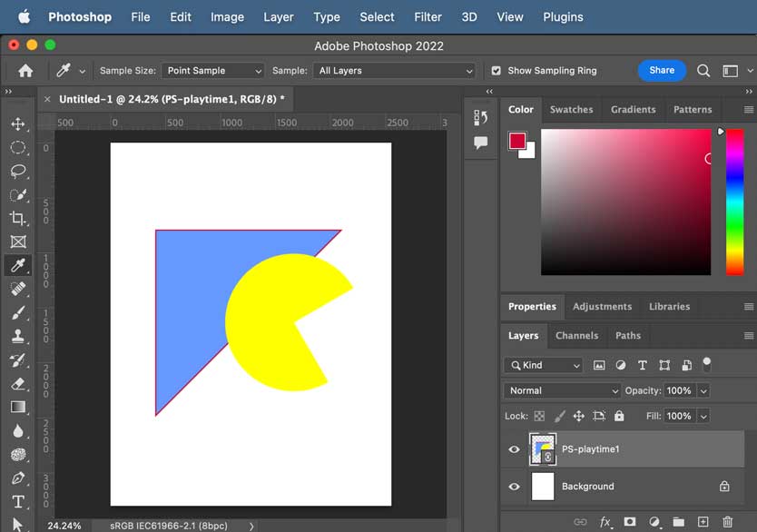This screenshot has height=532, width=757.
Task: Open the Color panel options menu
Action: 749,110
